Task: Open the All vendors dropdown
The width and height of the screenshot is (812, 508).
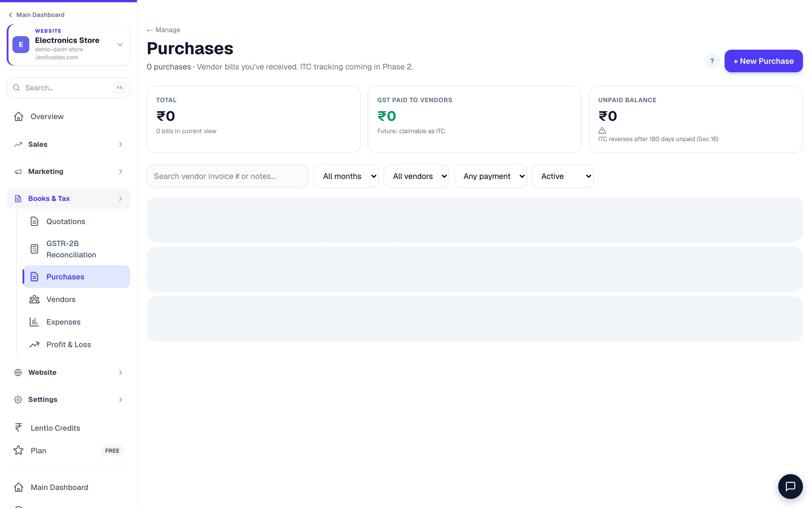Action: [x=416, y=176]
